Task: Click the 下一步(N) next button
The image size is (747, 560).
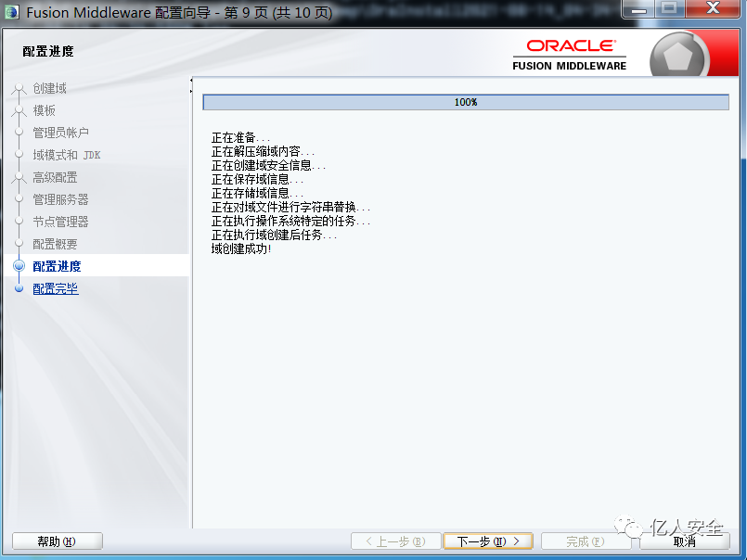Action: (x=488, y=541)
